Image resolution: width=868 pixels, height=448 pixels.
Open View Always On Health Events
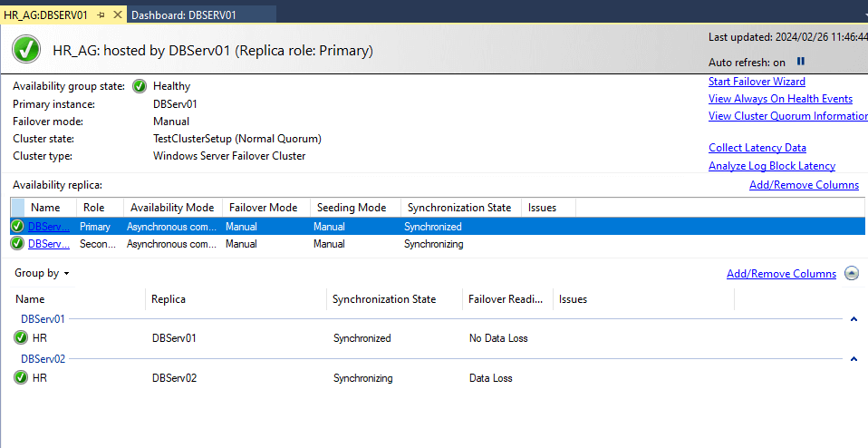(x=780, y=99)
